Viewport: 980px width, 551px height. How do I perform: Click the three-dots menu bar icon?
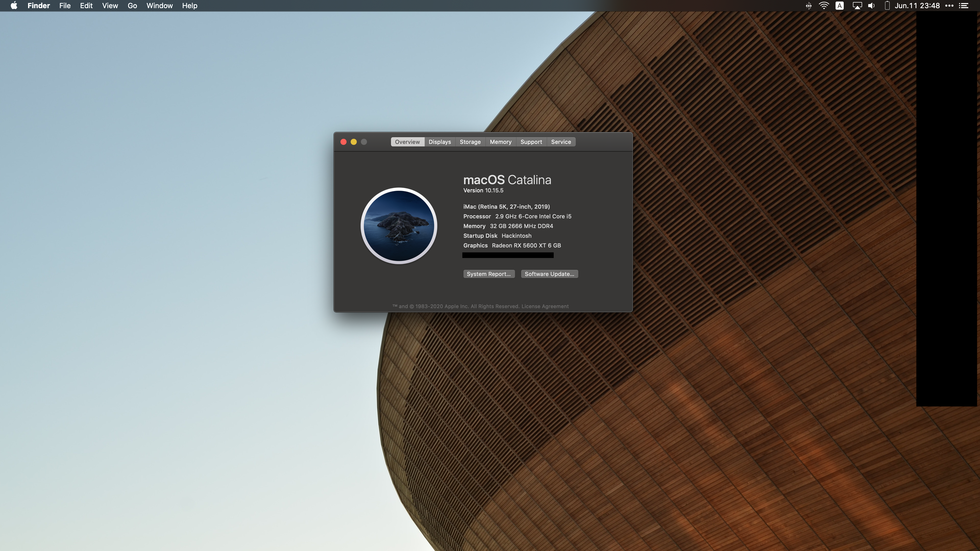[x=949, y=6]
